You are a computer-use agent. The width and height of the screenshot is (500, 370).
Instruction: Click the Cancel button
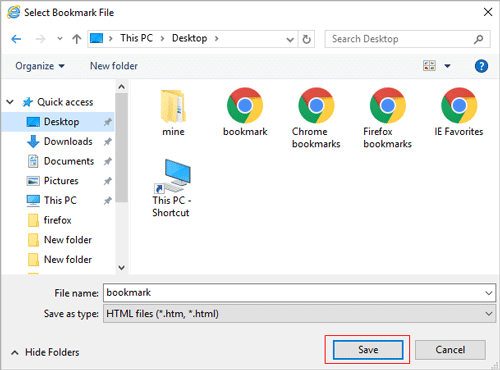point(450,350)
